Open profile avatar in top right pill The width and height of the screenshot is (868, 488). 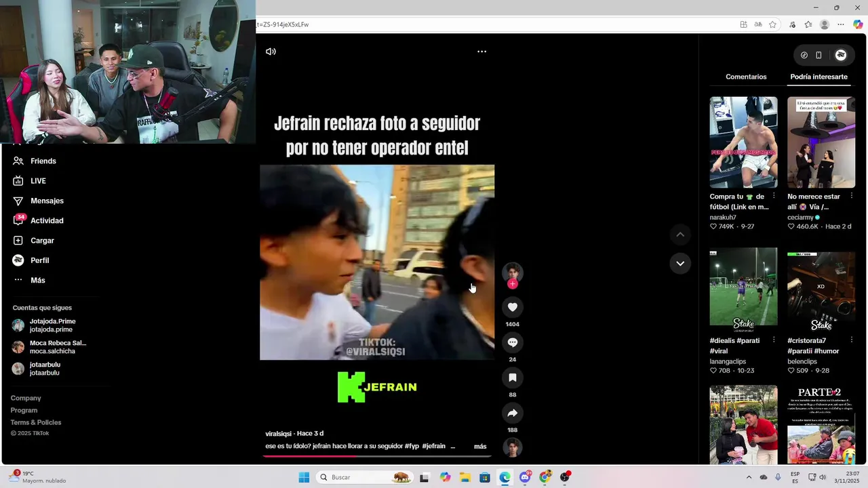click(x=841, y=55)
